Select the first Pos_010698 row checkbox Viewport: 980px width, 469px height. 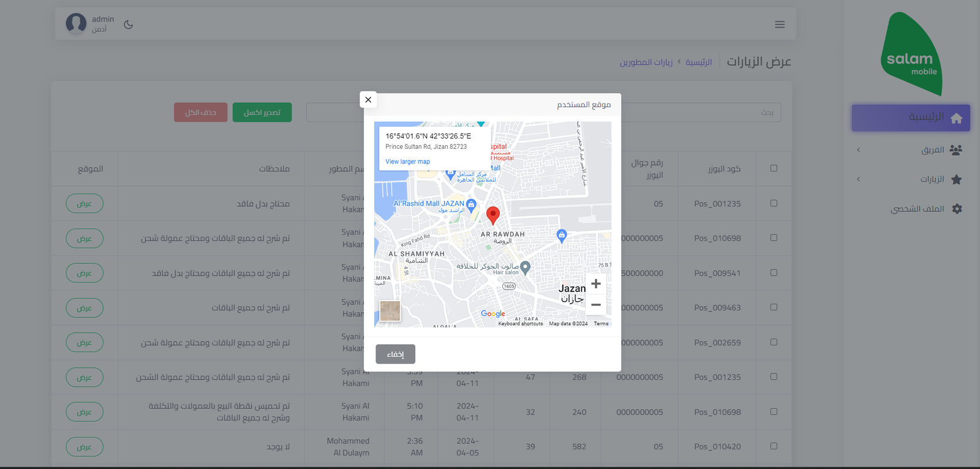tap(774, 238)
